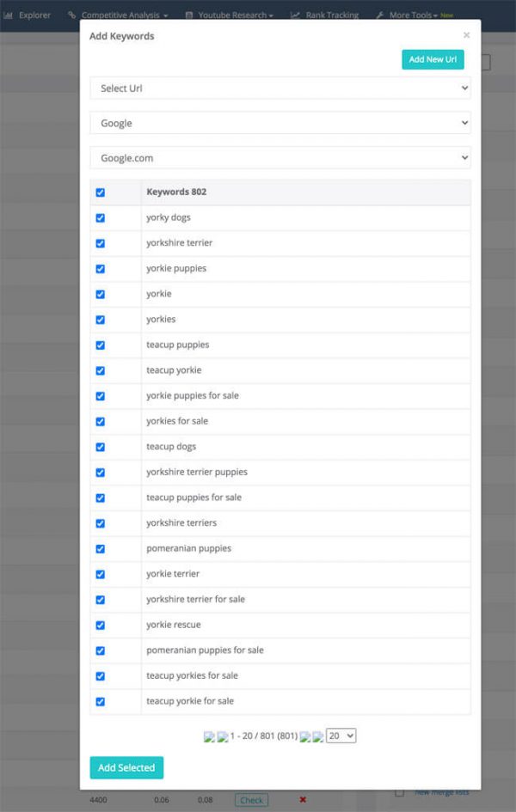Open the Select Url dropdown
Image resolution: width=516 pixels, height=812 pixels.
279,89
